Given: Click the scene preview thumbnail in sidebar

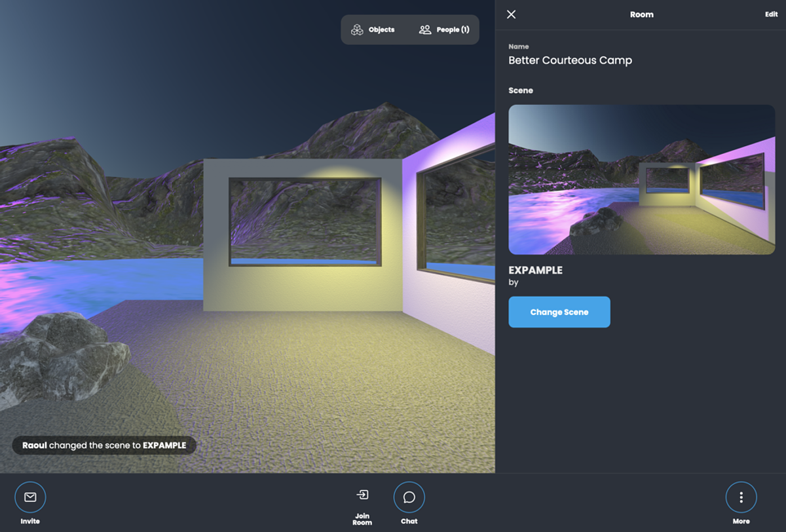Looking at the screenshot, I should tap(641, 180).
